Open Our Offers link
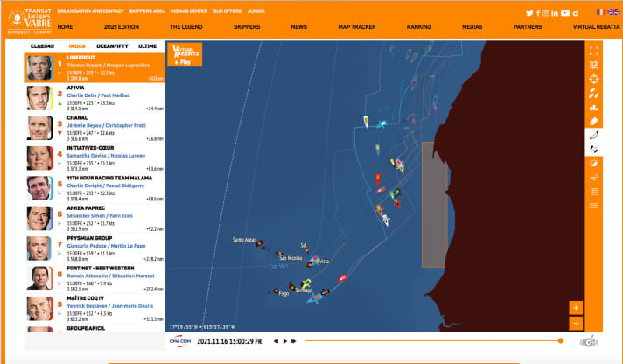Image resolution: width=623 pixels, height=364 pixels. click(x=227, y=11)
